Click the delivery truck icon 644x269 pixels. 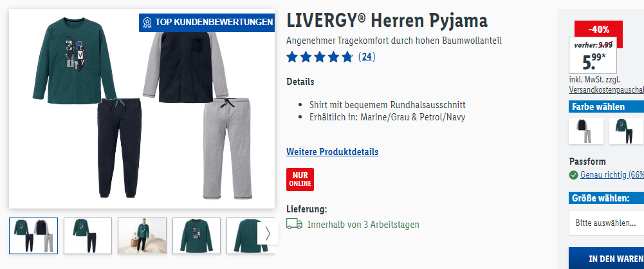tap(294, 224)
